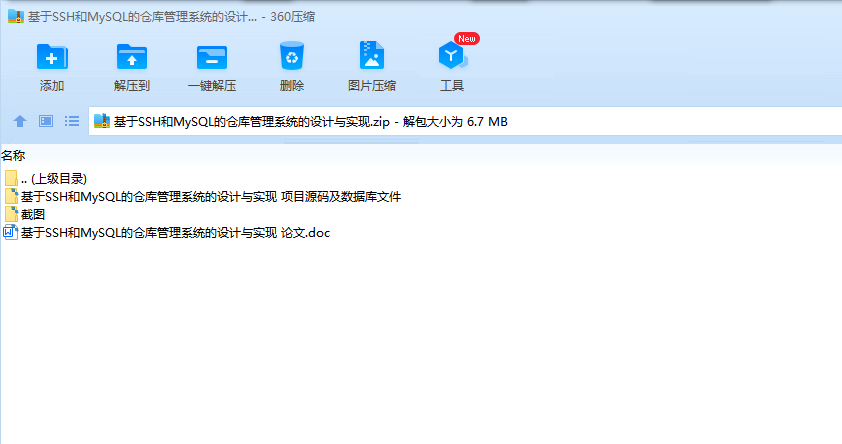Switch to thumbnail view icon

(46, 121)
